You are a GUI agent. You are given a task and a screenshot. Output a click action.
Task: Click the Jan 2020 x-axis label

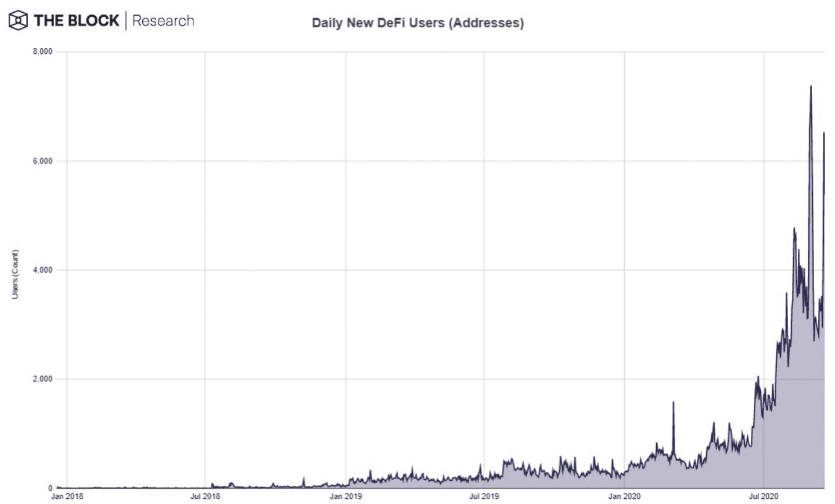(624, 496)
